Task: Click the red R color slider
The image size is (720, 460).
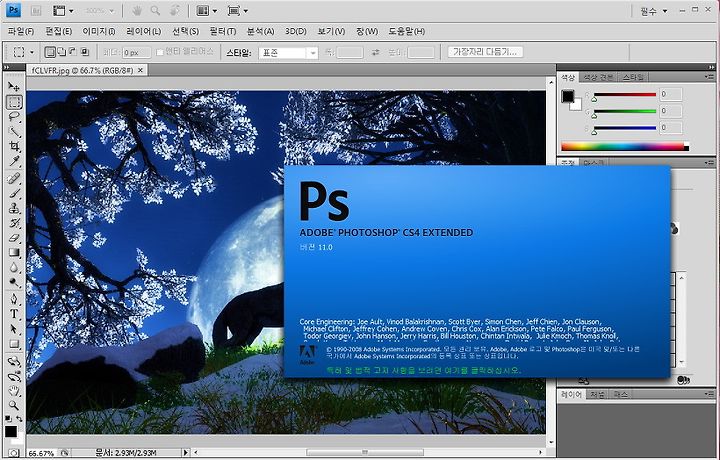Action: [x=624, y=95]
